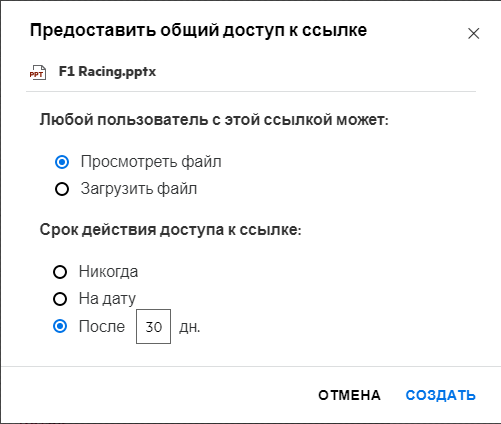
Task: Click the Просмотреть файл label text
Action: (151, 162)
